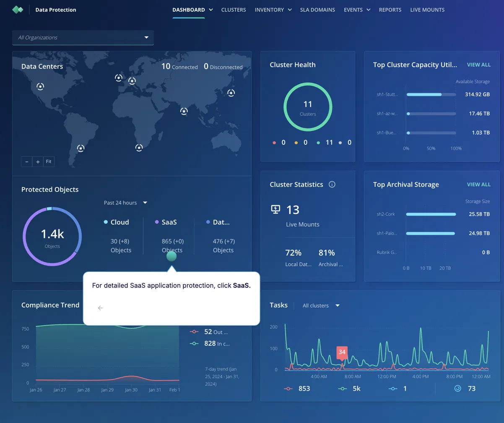Zoom in the map with plus button
The image size is (504, 423).
point(38,162)
